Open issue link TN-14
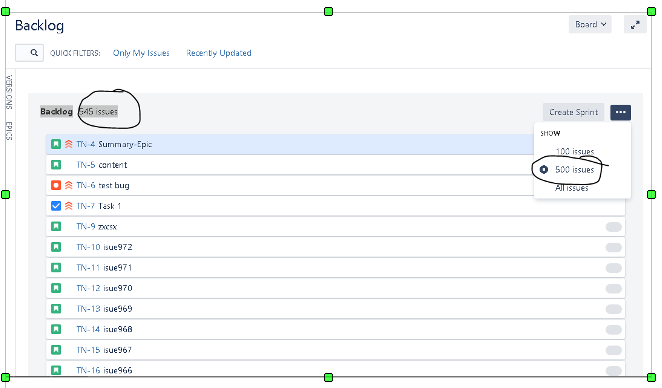Viewport: 662px width, 388px height. (88, 329)
